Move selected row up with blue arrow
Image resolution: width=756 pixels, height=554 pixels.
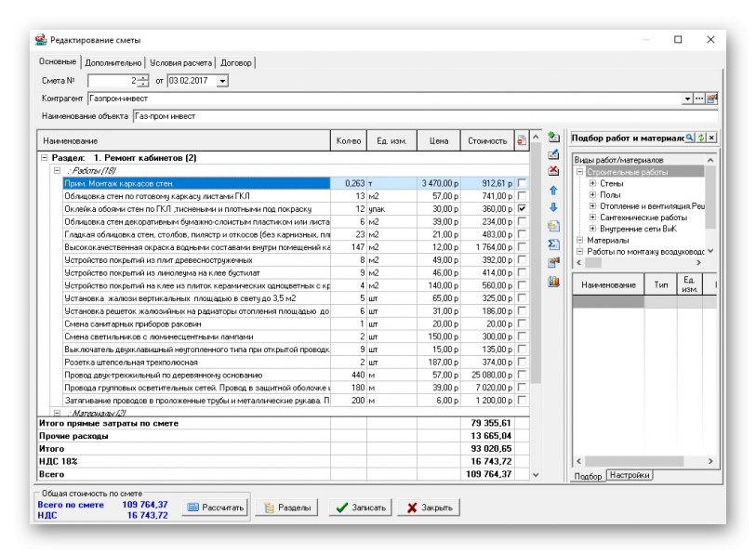pos(553,191)
